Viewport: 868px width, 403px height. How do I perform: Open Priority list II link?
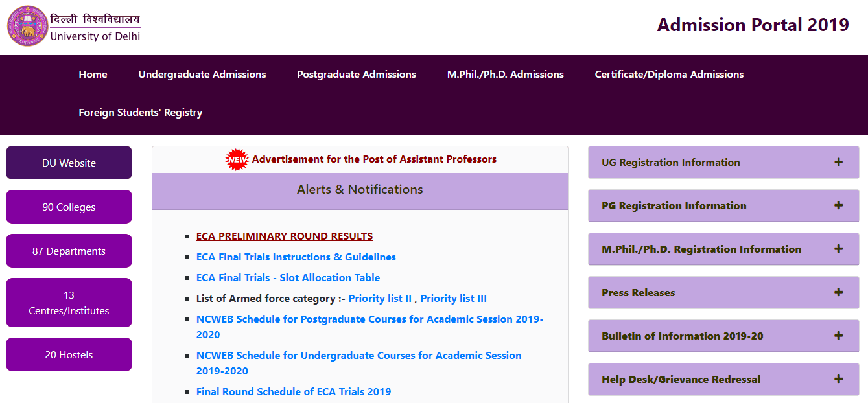[380, 299]
